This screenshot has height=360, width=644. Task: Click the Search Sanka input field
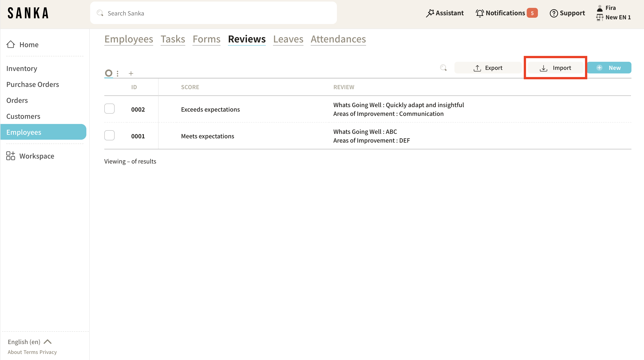click(x=213, y=13)
